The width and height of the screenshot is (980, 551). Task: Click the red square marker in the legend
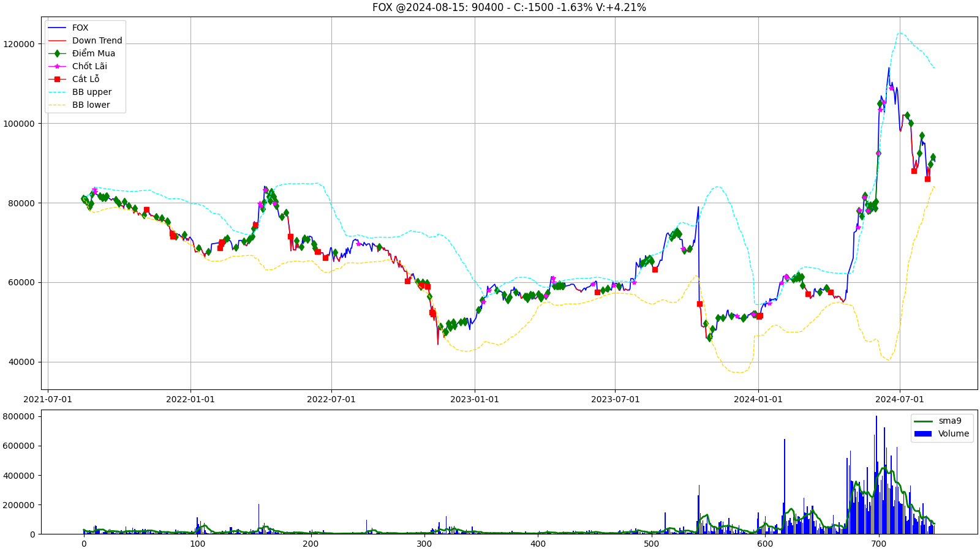click(57, 79)
